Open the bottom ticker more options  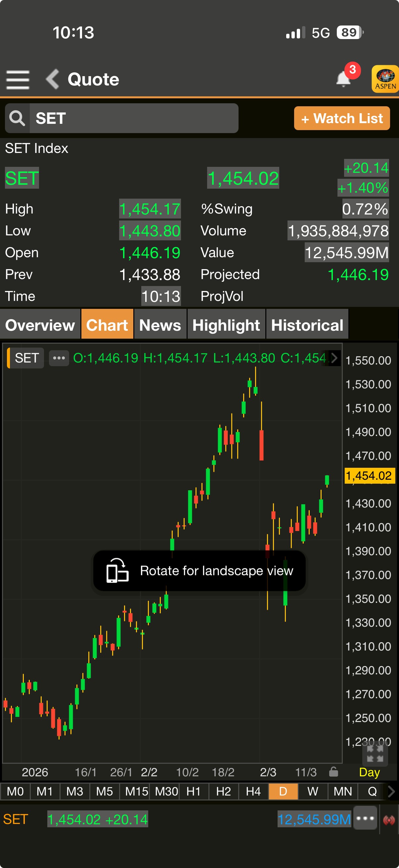pos(365,818)
